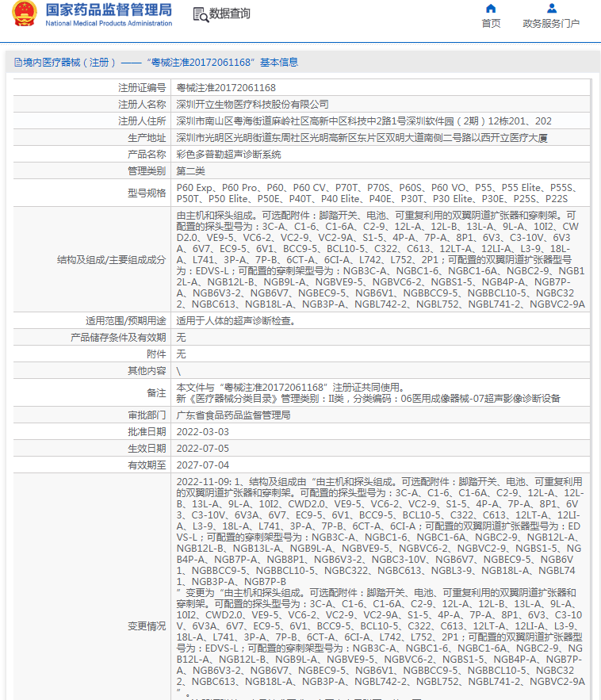Open the 首页 link
The image size is (601, 700).
[x=491, y=23]
